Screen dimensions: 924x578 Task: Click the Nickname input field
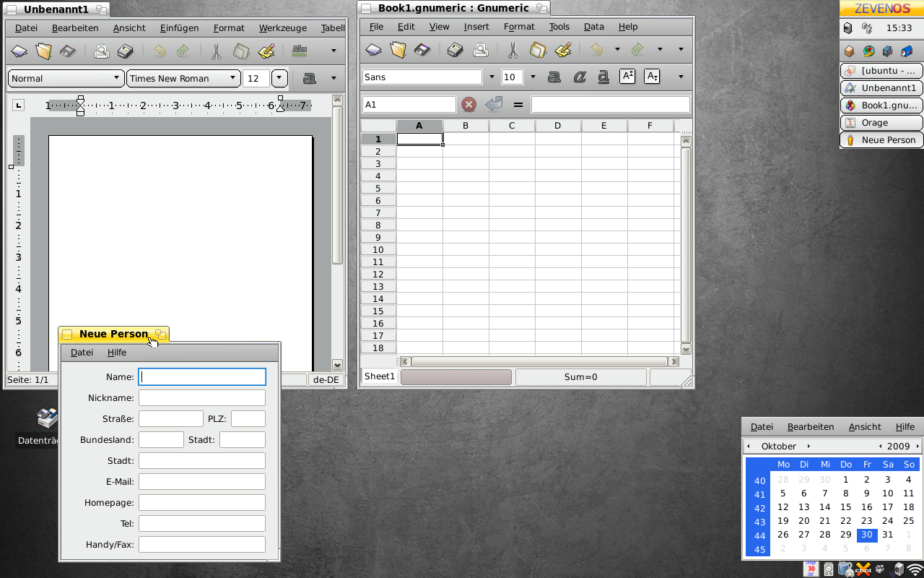tap(202, 397)
